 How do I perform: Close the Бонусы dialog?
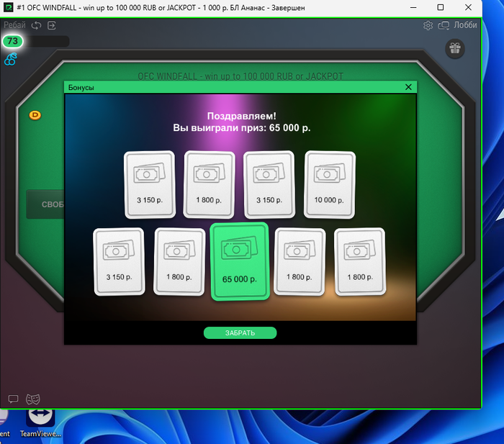tap(408, 87)
